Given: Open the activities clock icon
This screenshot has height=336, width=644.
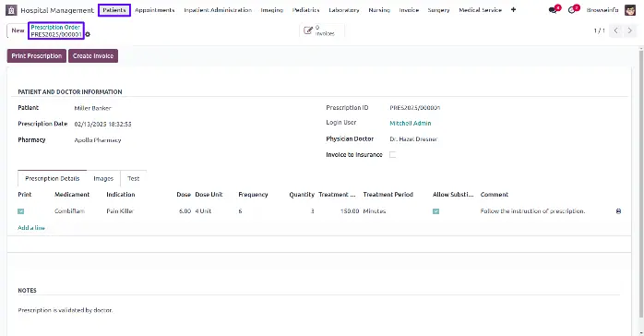Looking at the screenshot, I should pos(572,10).
